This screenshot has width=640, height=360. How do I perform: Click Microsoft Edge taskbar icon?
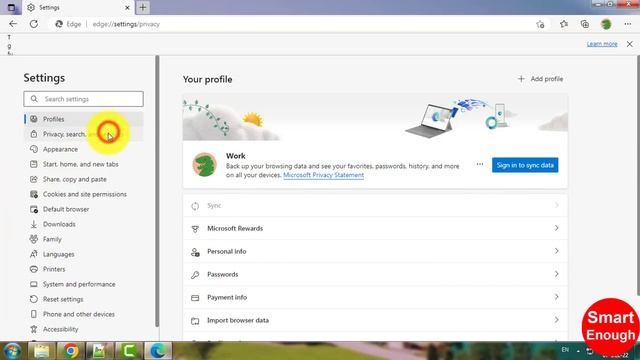pos(158,351)
